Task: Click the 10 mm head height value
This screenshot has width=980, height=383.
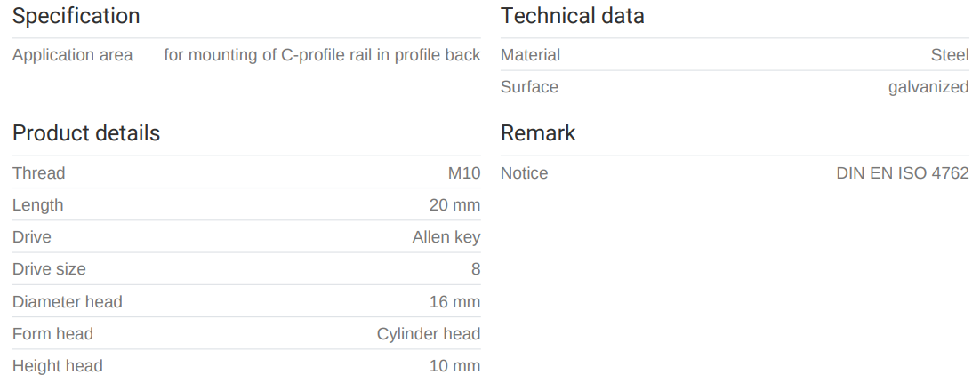Action: (454, 366)
